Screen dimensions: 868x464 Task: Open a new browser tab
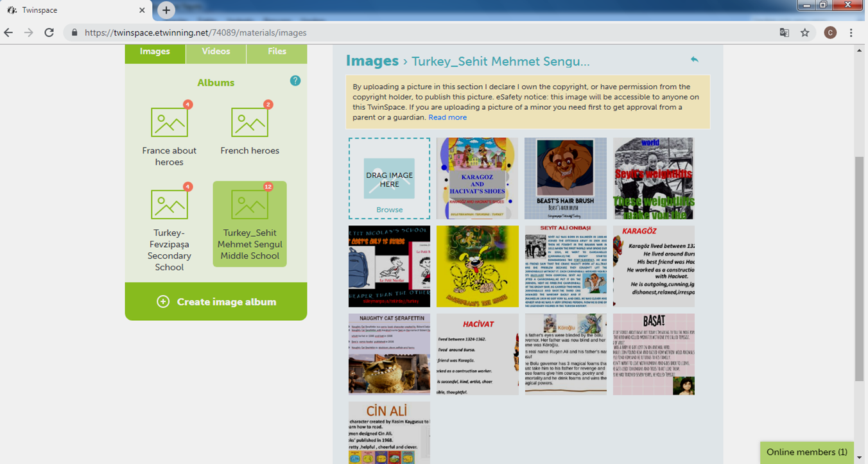pos(166,10)
